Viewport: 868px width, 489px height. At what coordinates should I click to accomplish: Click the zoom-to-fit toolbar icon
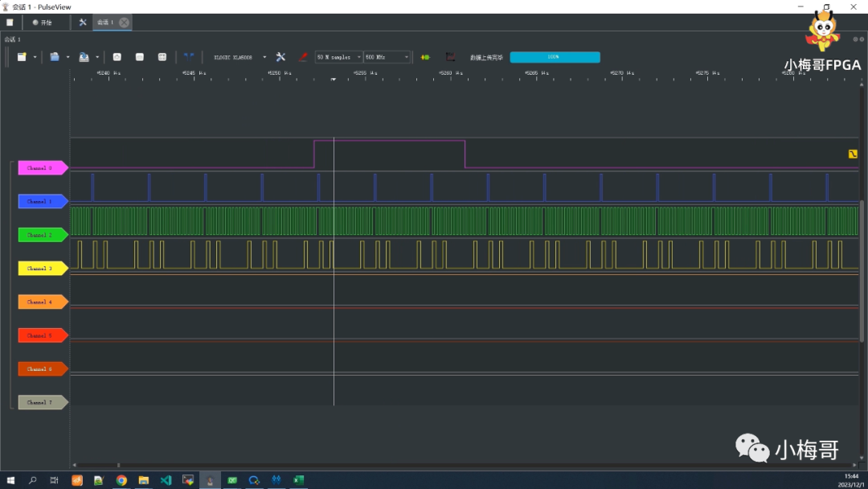point(162,57)
